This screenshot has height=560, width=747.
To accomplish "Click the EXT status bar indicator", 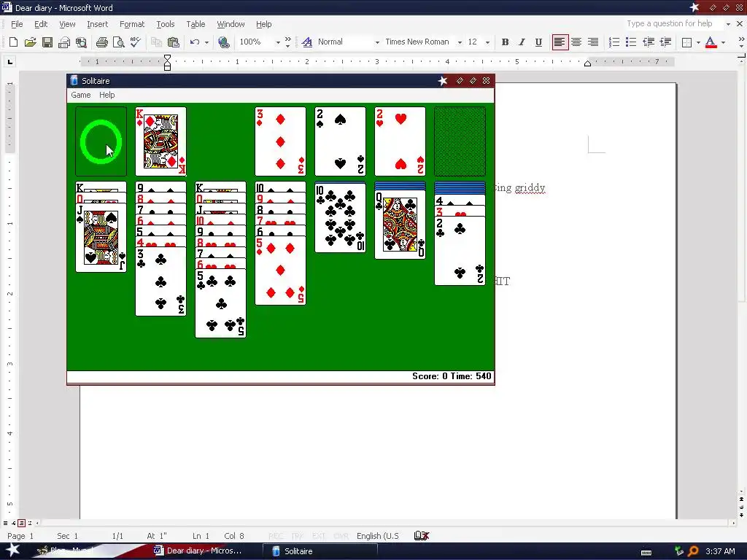I will coord(319,536).
